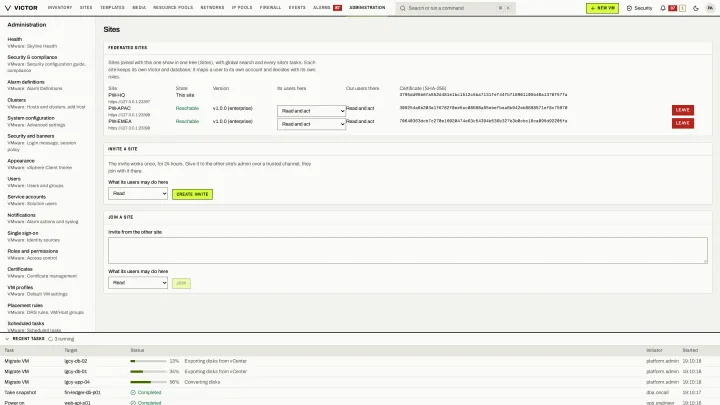This screenshot has height=405, width=720.
Task: Open the Invite a site permissions dropdown
Action: (138, 194)
